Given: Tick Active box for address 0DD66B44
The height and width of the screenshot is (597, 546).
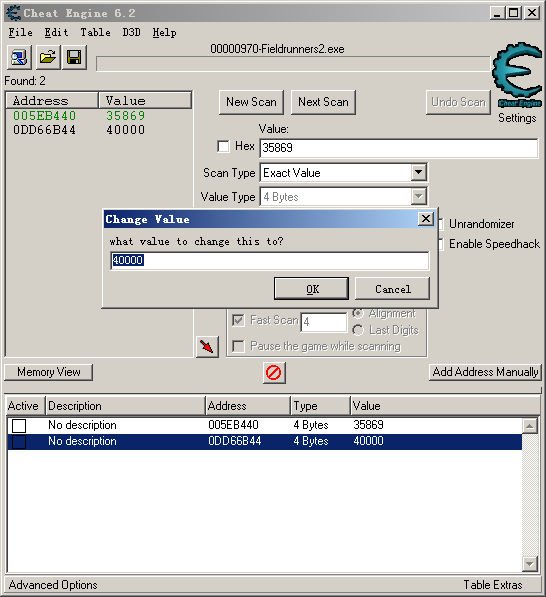Looking at the screenshot, I should (x=19, y=442).
